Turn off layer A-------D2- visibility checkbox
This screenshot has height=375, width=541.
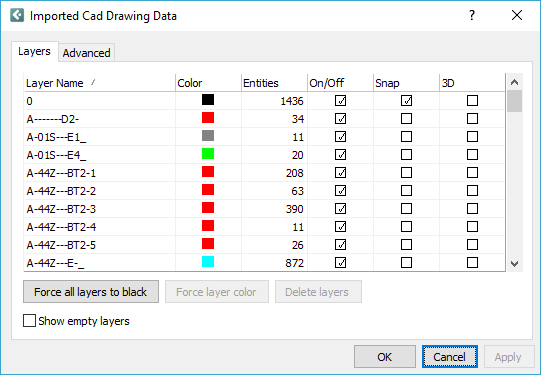pos(341,119)
